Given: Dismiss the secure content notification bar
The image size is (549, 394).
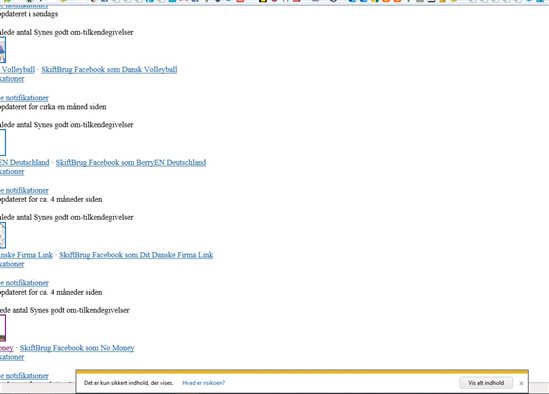Looking at the screenshot, I should [521, 383].
